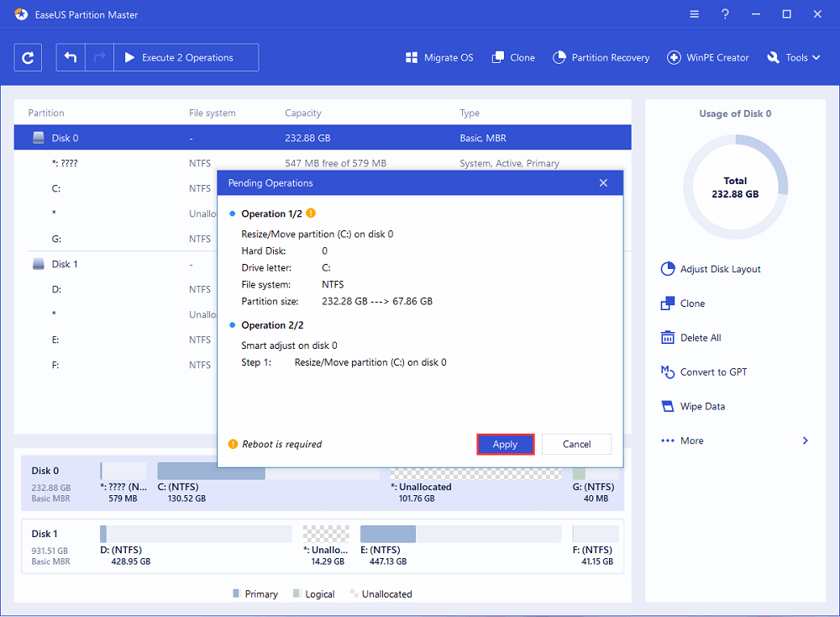Expand the More options arrow
Image resolution: width=840 pixels, height=617 pixels.
805,440
